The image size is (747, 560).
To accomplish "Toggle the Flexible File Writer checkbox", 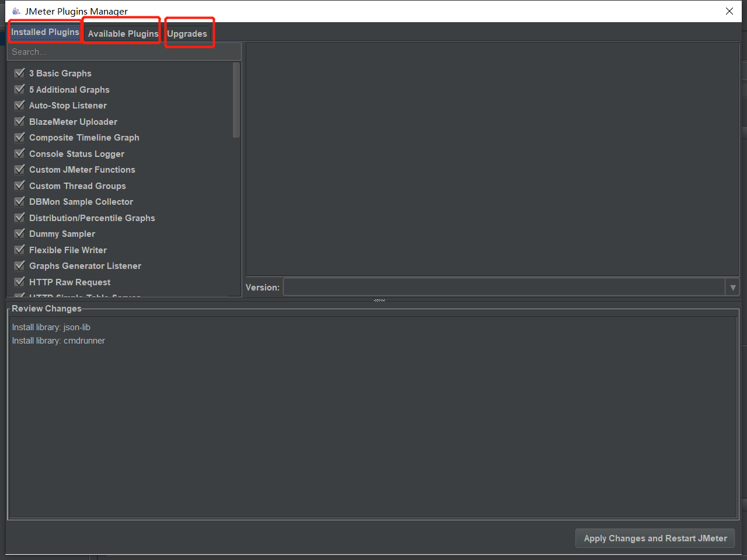I will coord(19,250).
